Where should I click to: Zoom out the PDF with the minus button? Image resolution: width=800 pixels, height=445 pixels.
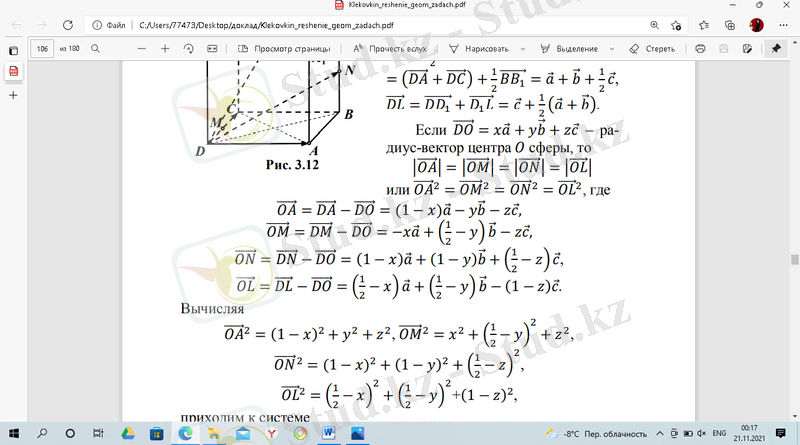pyautogui.click(x=142, y=48)
